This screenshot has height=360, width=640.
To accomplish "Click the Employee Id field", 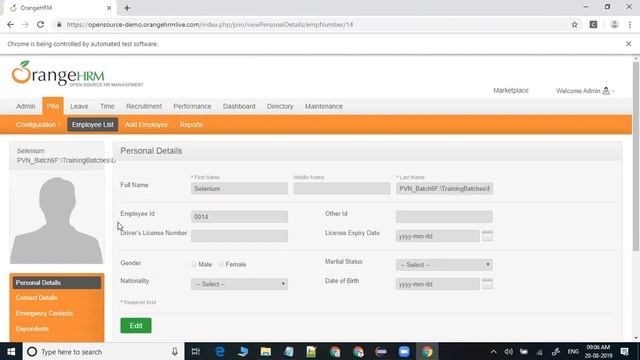I will click(239, 216).
